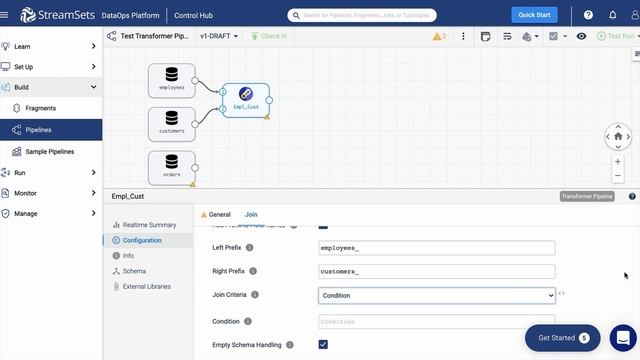
Task: Click the Empl_Cust output port circle
Action: [x=269, y=100]
